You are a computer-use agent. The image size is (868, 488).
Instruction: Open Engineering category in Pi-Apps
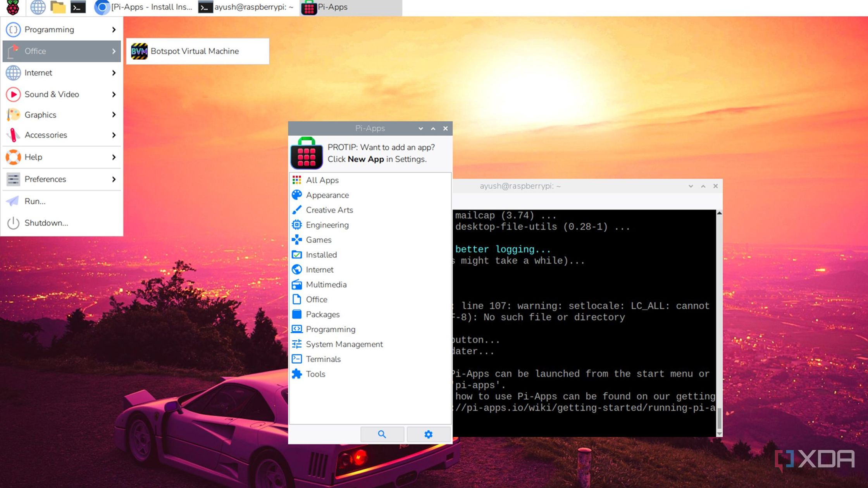(370, 225)
